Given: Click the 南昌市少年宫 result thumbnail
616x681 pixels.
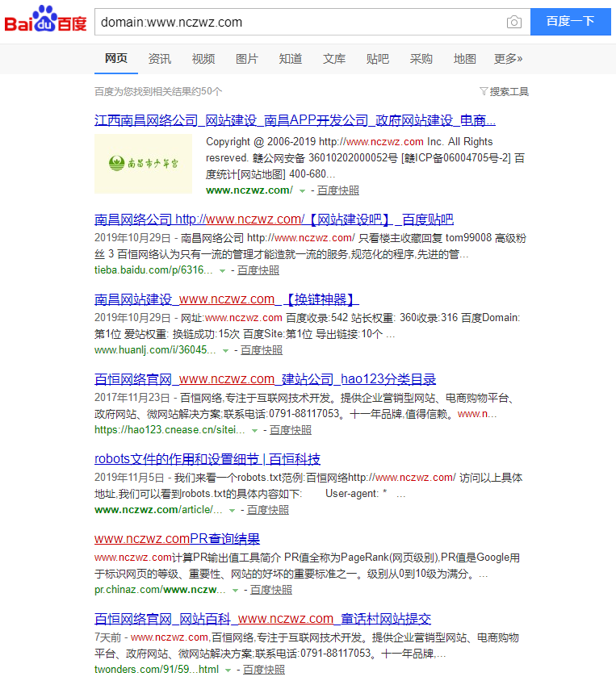Looking at the screenshot, I should 144,164.
